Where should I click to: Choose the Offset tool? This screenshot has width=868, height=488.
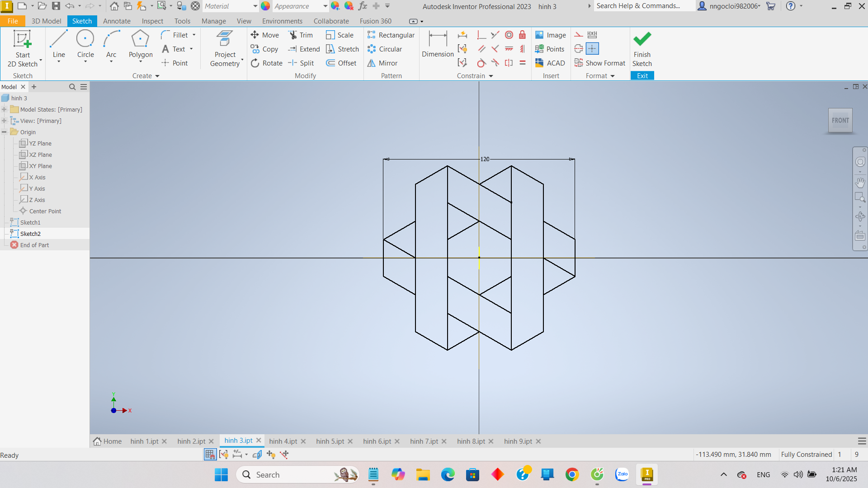tap(341, 63)
